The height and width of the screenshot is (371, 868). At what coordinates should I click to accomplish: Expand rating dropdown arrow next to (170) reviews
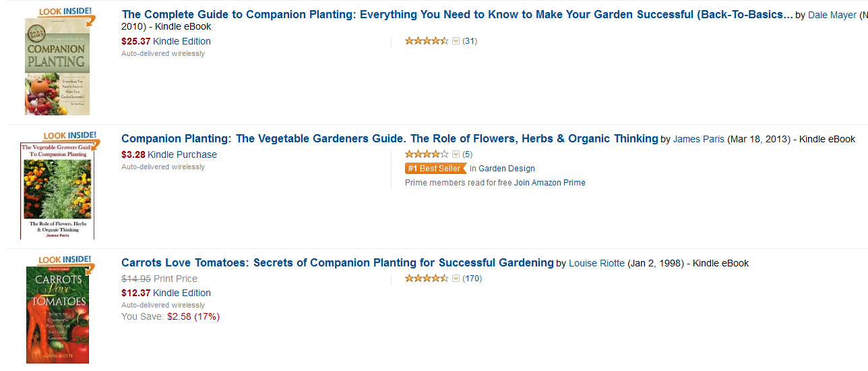(456, 279)
